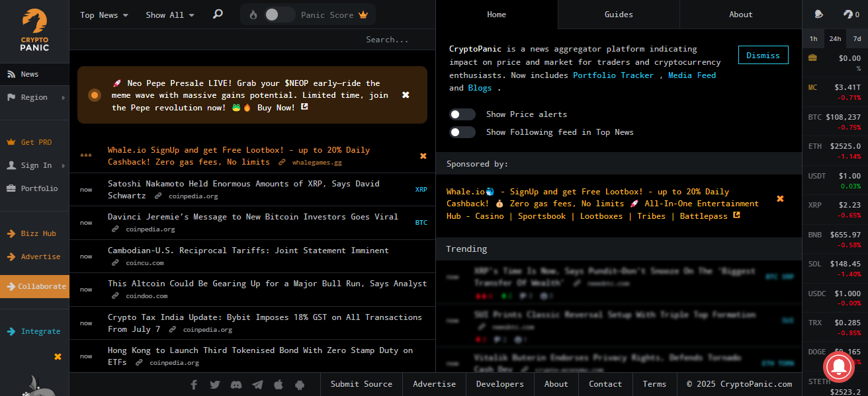The image size is (868, 396).
Task: Close the Neo Pepe Presale banner
Action: coord(406,95)
